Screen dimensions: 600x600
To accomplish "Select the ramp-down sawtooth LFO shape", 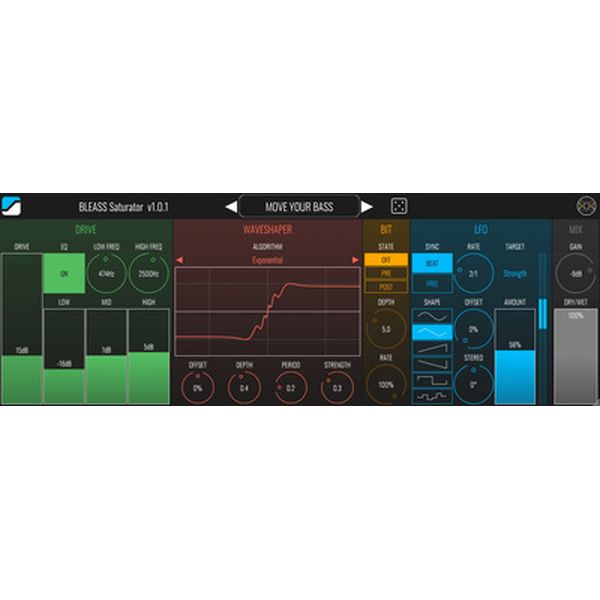I will (431, 364).
